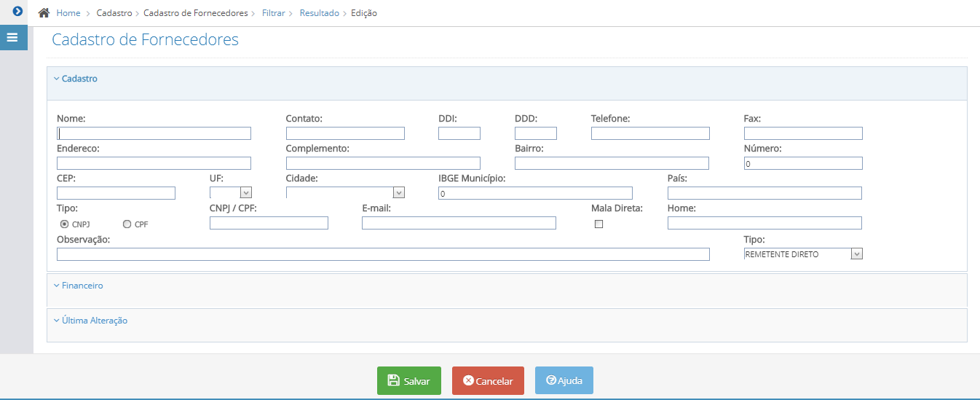Click the Home house icon
The image size is (980, 400).
coord(44,13)
